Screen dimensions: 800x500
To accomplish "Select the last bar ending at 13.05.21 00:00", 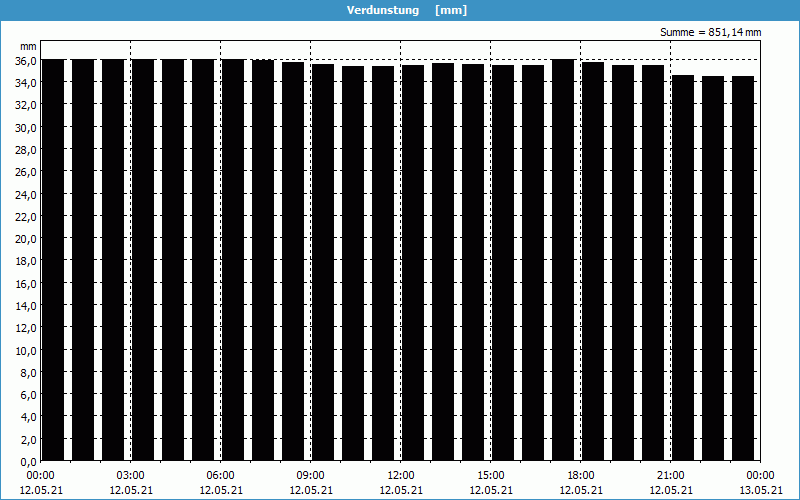I will point(743,268).
